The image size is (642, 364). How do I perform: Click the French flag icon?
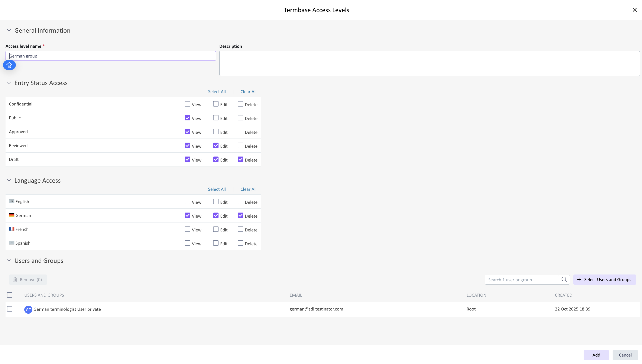pyautogui.click(x=12, y=229)
